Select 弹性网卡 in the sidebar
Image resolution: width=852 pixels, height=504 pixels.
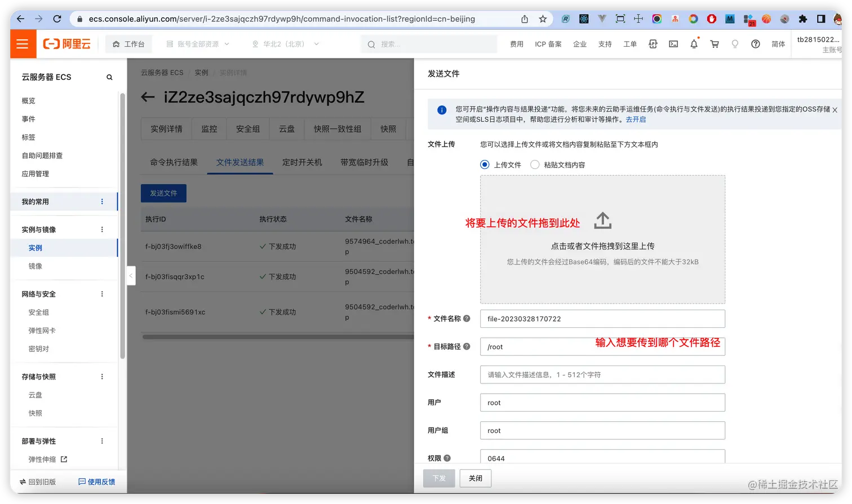(x=42, y=331)
